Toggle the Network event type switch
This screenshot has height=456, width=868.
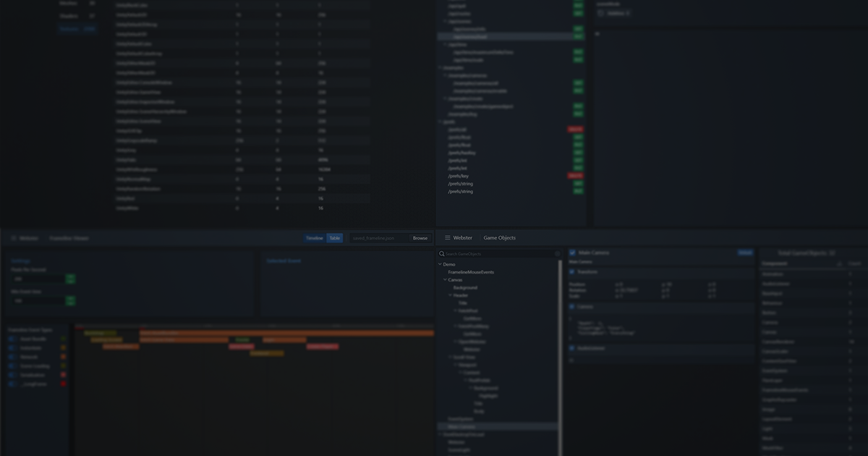pos(12,357)
